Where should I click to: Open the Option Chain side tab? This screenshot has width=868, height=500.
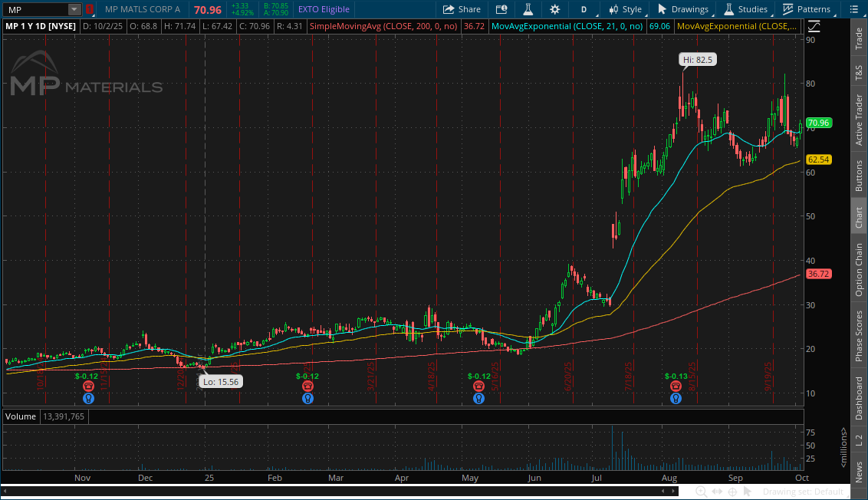pos(859,270)
